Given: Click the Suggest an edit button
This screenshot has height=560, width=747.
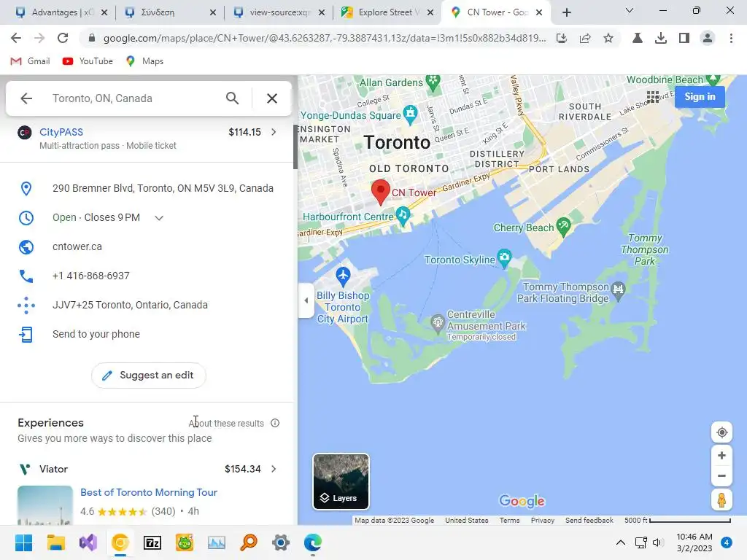Looking at the screenshot, I should point(149,376).
